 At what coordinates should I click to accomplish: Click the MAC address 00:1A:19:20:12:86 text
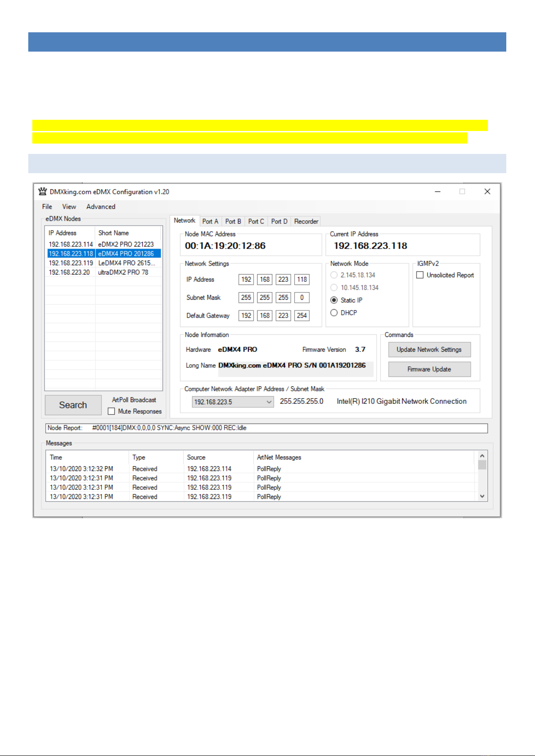[225, 246]
